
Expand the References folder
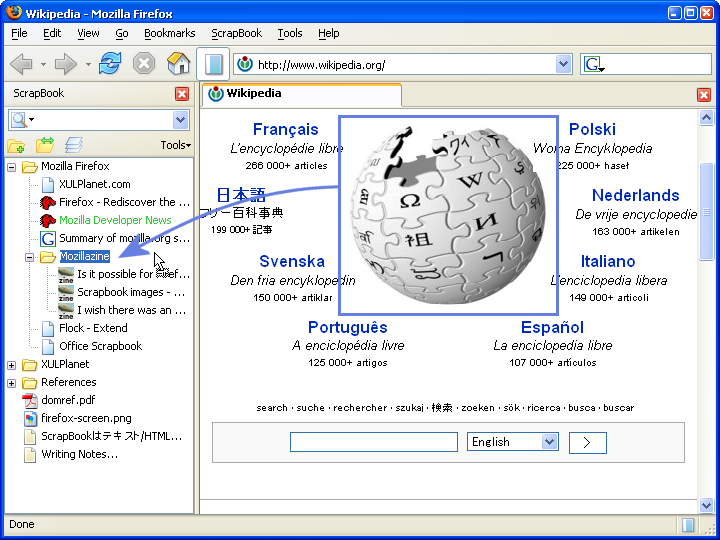(11, 383)
